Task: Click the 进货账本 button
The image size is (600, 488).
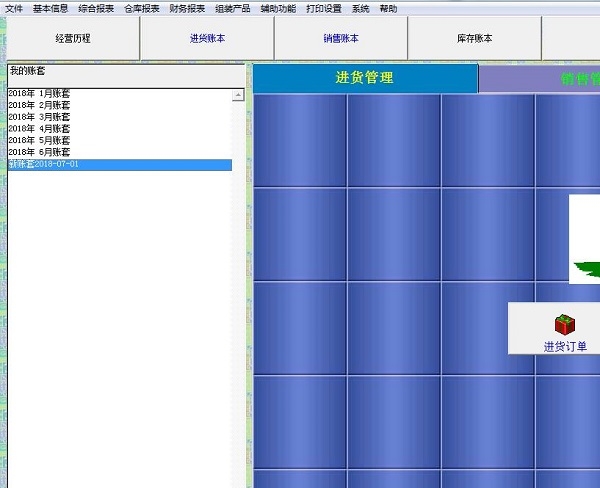Action: click(207, 38)
